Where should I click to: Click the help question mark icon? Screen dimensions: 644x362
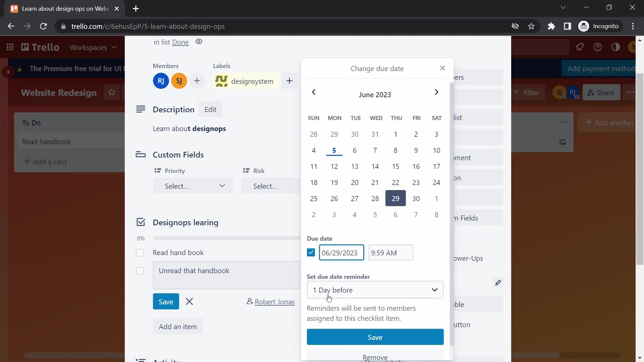[598, 47]
